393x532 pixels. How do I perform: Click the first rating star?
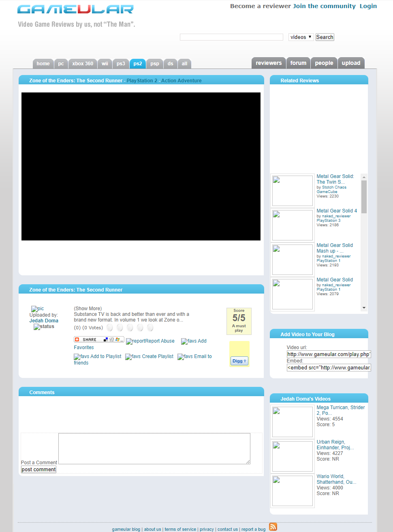pos(110,328)
